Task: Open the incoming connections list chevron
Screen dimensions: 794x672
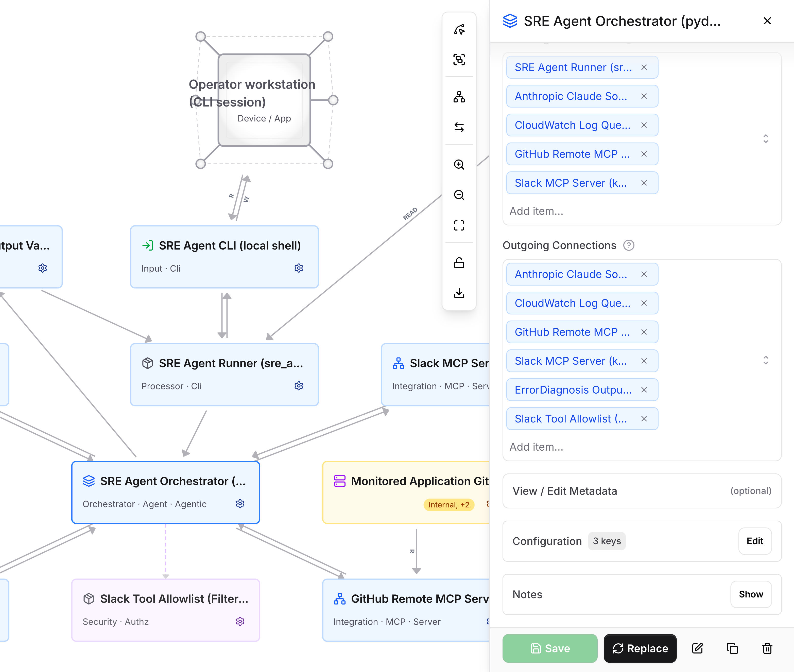Action: point(765,139)
